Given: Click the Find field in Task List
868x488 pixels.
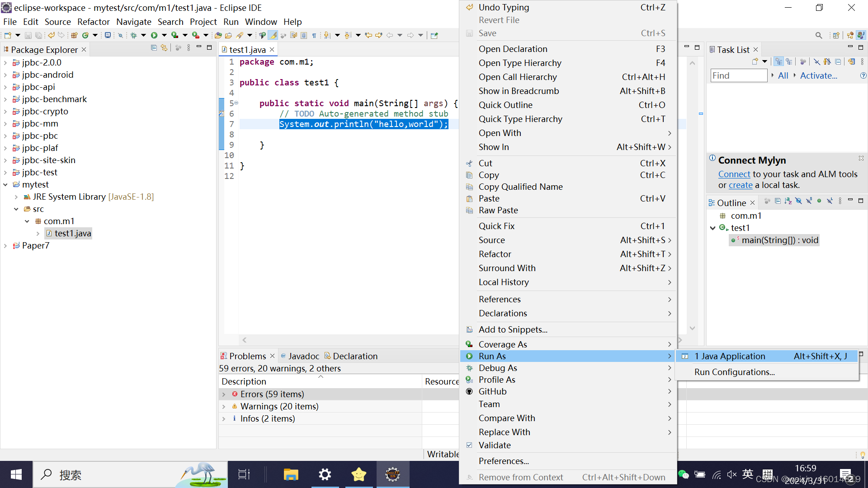Looking at the screenshot, I should pos(738,76).
